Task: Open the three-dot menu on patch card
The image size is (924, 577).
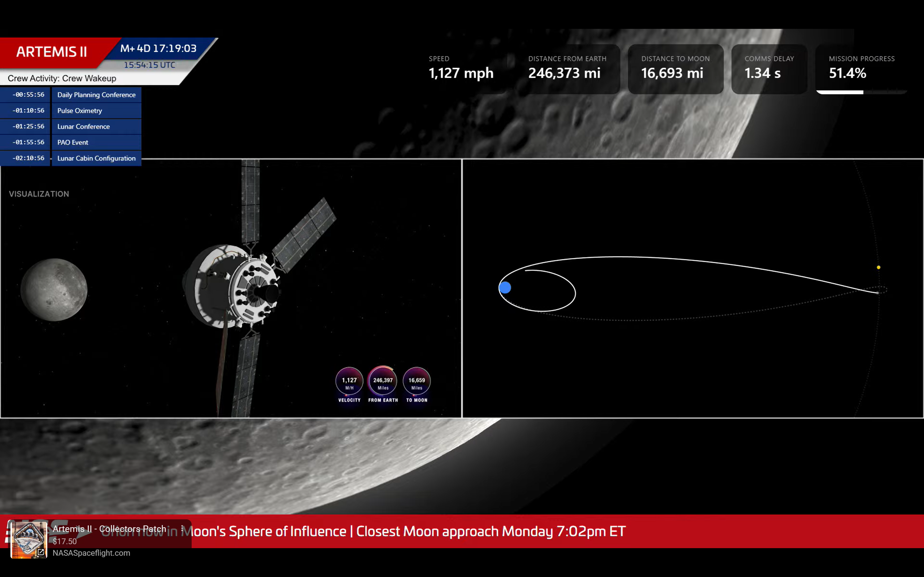Action: pyautogui.click(x=182, y=529)
